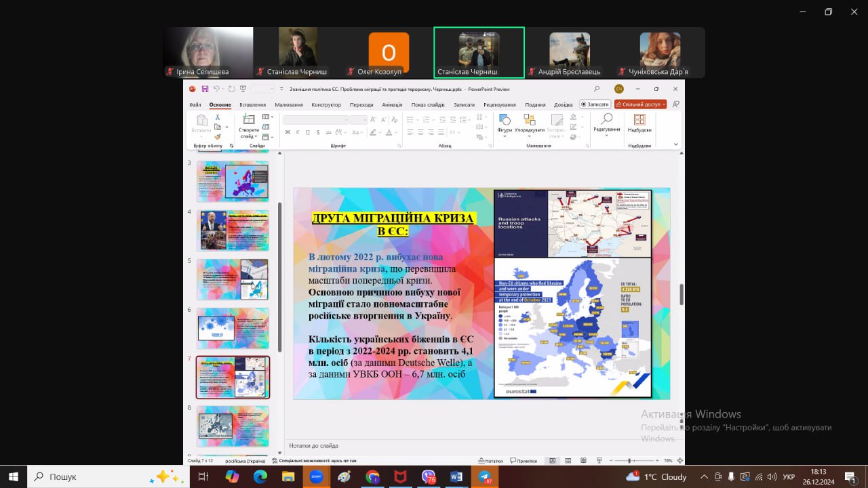Select the Format Painter brush icon
The height and width of the screenshot is (488, 868).
point(217,136)
